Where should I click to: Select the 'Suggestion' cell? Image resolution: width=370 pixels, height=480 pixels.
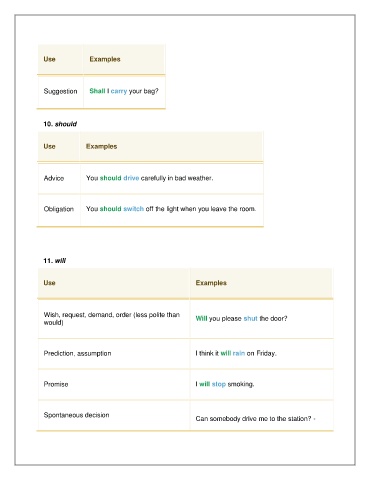(x=60, y=91)
